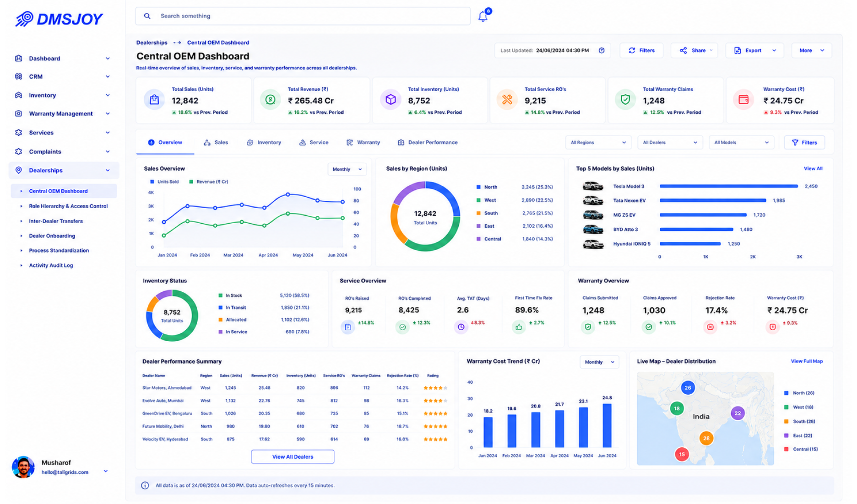This screenshot has height=504, width=857.
Task: Click the Services sidebar icon
Action: pos(18,133)
